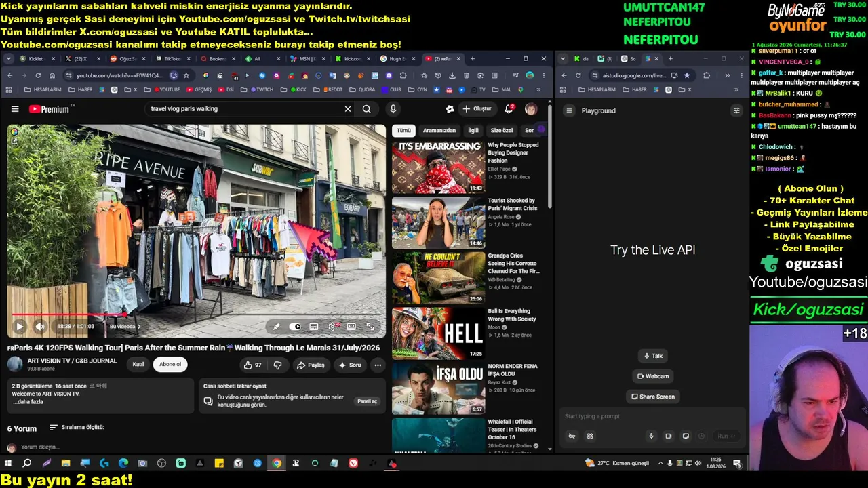Start voice search with the microphone

point(393,109)
